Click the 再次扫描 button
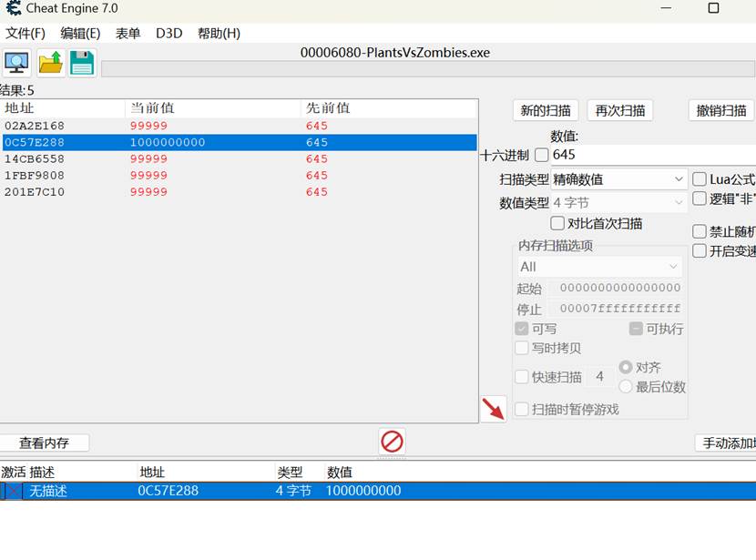The height and width of the screenshot is (560, 756). [620, 110]
